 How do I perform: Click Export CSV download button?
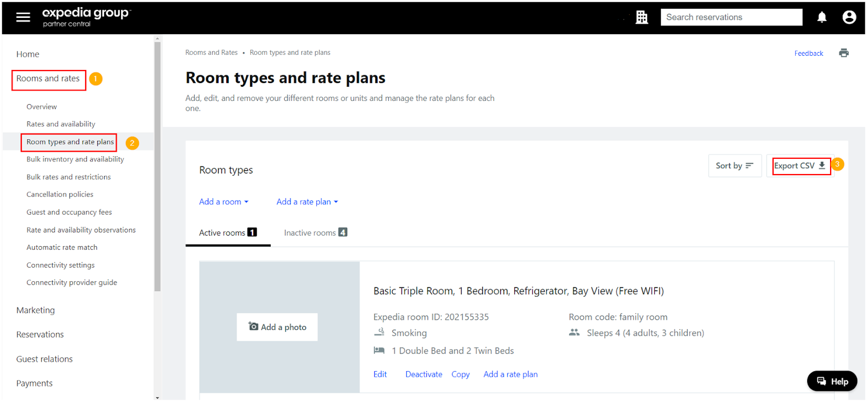[x=800, y=166]
